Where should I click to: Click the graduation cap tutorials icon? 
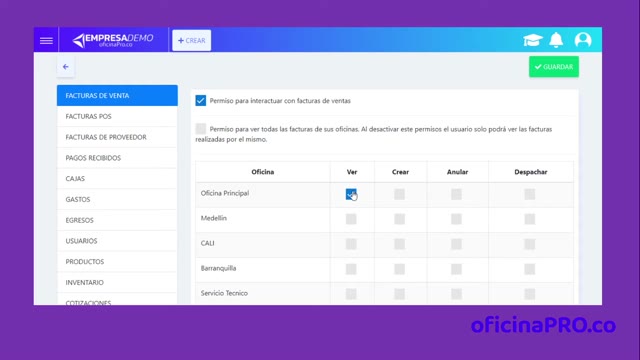(533, 40)
